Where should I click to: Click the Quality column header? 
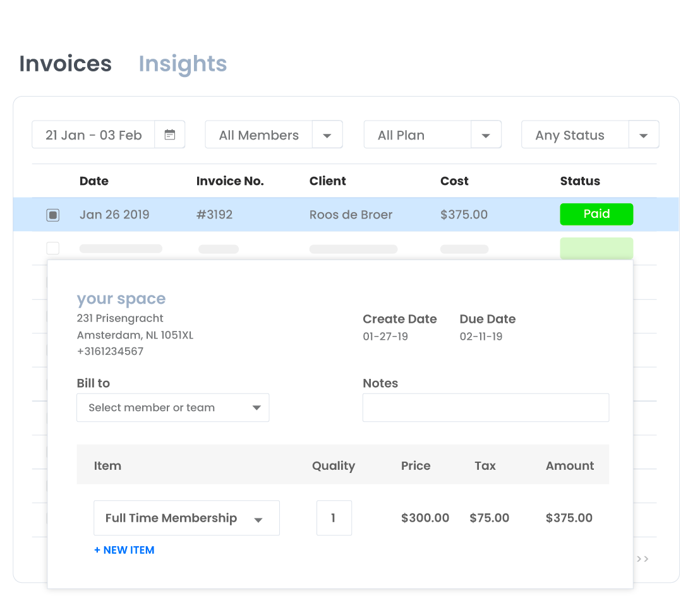coord(334,466)
